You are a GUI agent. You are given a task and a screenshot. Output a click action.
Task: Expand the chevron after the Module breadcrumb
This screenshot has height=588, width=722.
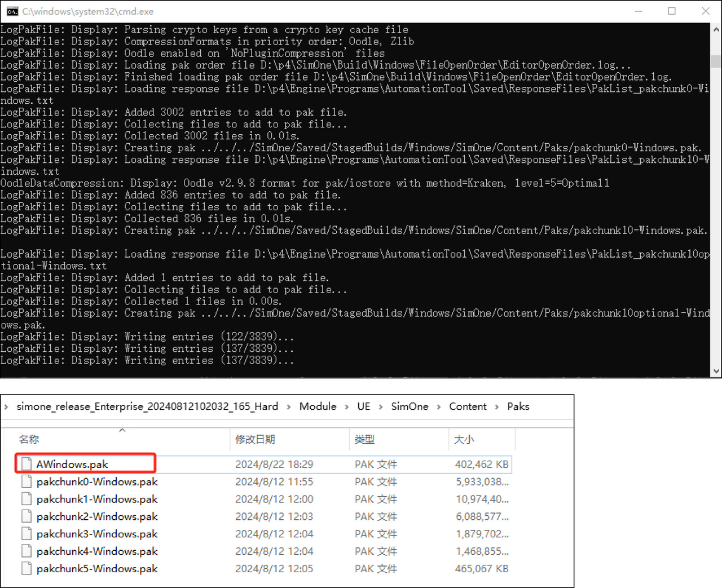tap(346, 407)
